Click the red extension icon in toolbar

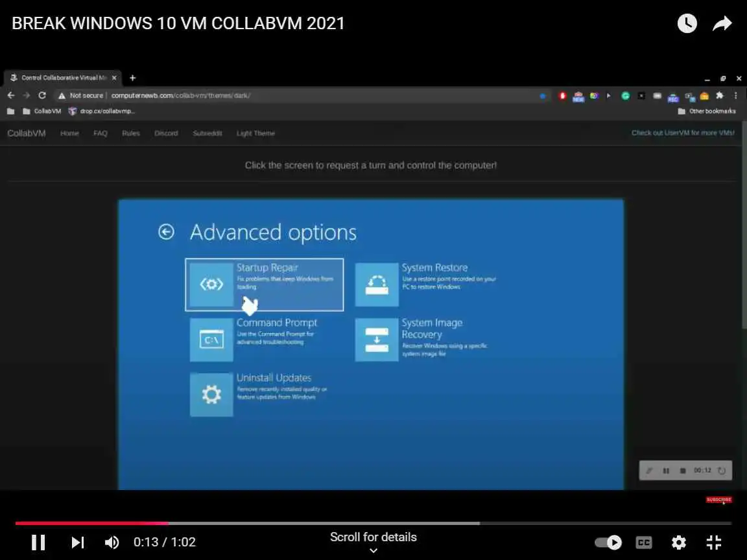563,96
